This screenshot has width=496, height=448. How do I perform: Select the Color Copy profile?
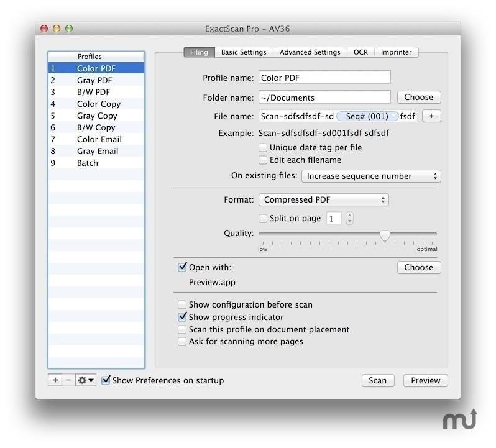(96, 104)
